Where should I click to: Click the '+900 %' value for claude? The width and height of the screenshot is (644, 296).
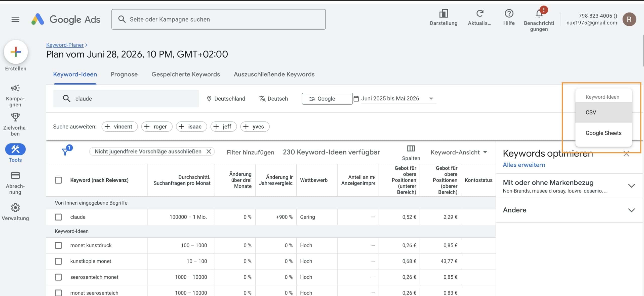click(284, 217)
